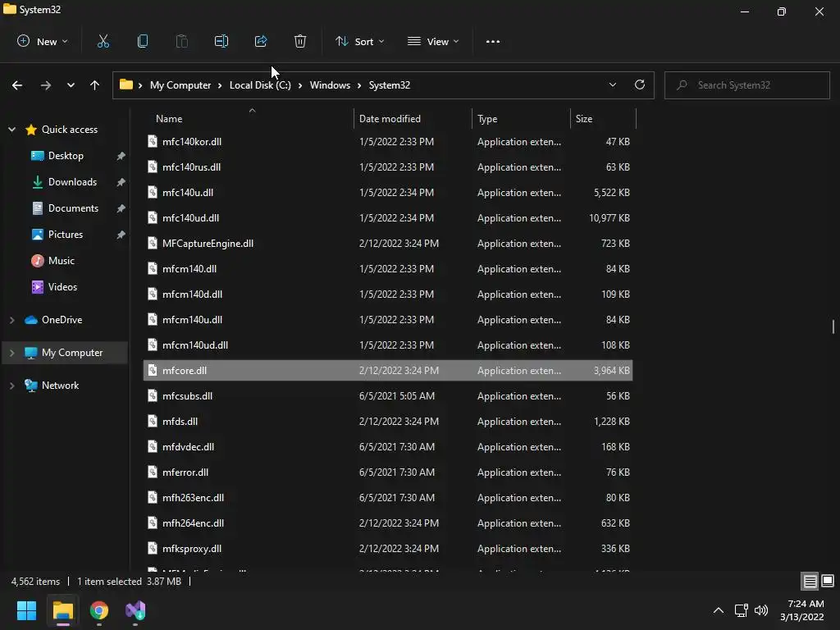Viewport: 840px width, 630px height.
Task: Select the file mfds.dll
Action: (x=388, y=422)
